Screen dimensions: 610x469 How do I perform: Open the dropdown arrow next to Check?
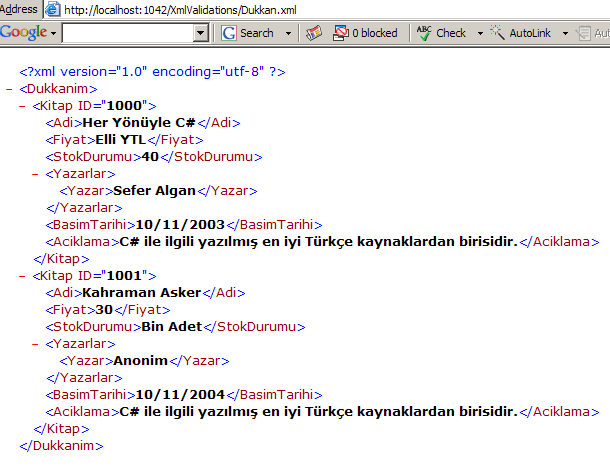click(x=479, y=33)
